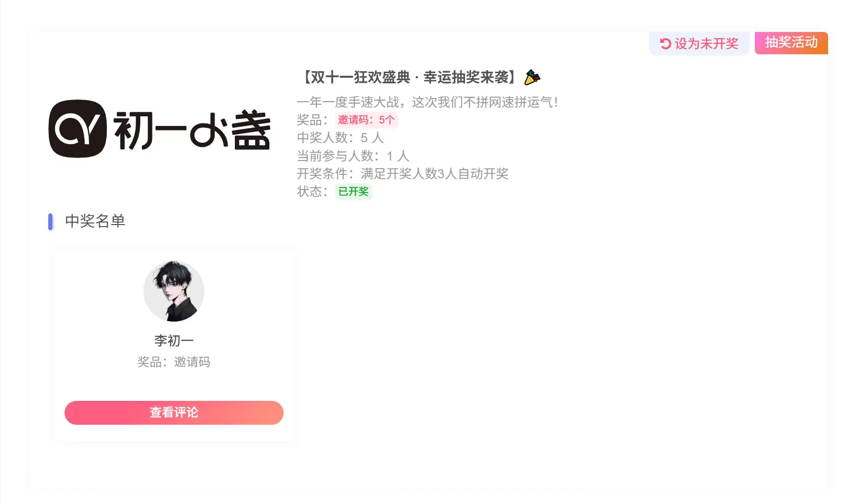This screenshot has height=504, width=855.
Task: Click the party popper emoji icon
Action: click(x=532, y=77)
